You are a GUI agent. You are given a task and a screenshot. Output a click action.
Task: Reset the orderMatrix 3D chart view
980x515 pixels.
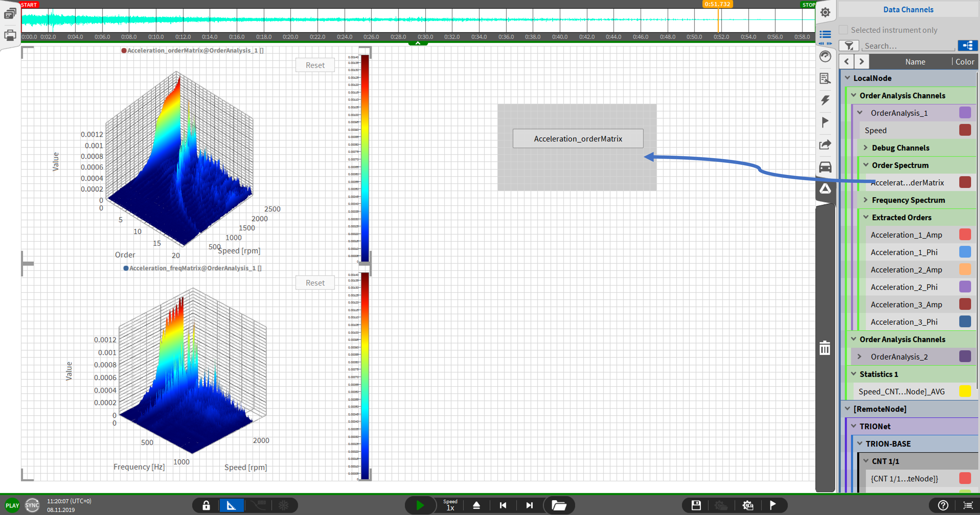[x=315, y=65]
